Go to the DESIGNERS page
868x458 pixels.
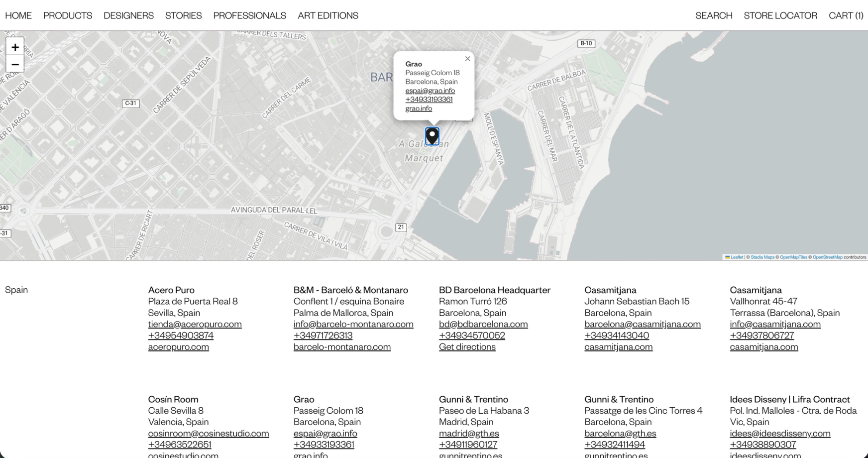point(128,15)
